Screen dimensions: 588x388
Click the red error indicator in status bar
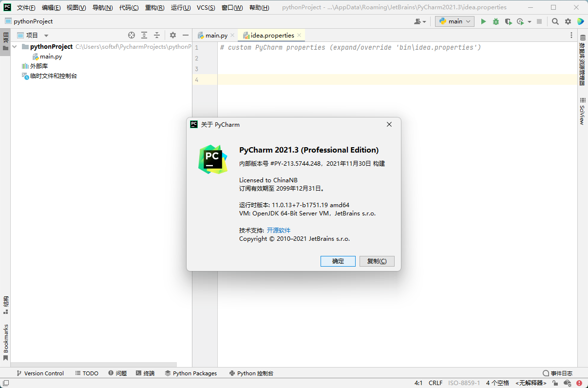coord(579,383)
